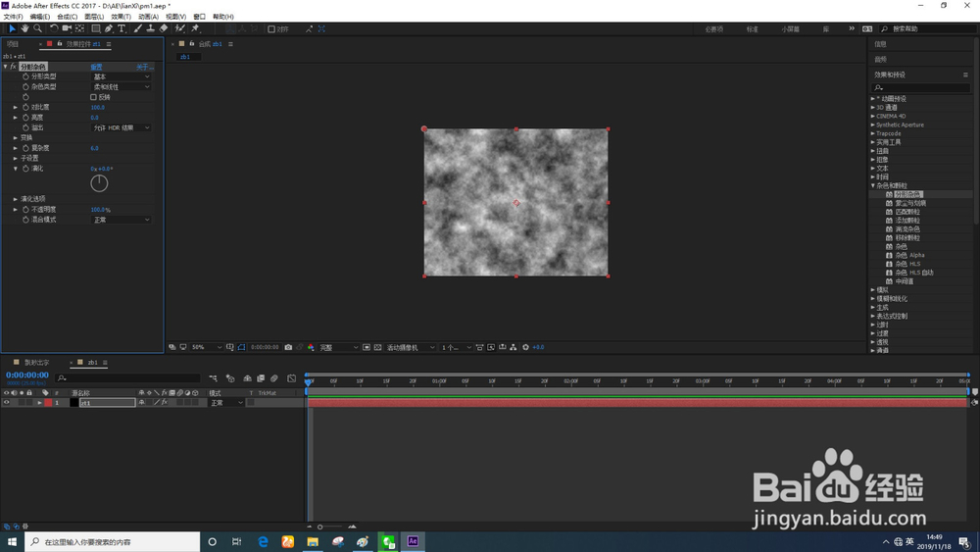Open the 合成(C) Composition menu

point(67,17)
